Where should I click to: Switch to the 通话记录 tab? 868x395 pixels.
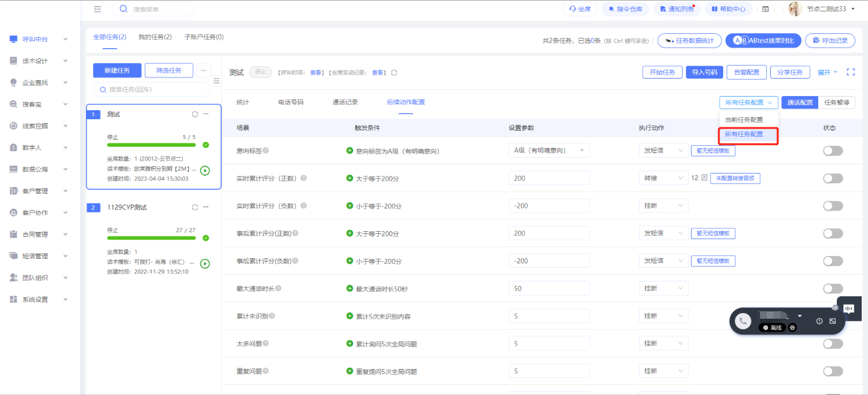(x=345, y=102)
